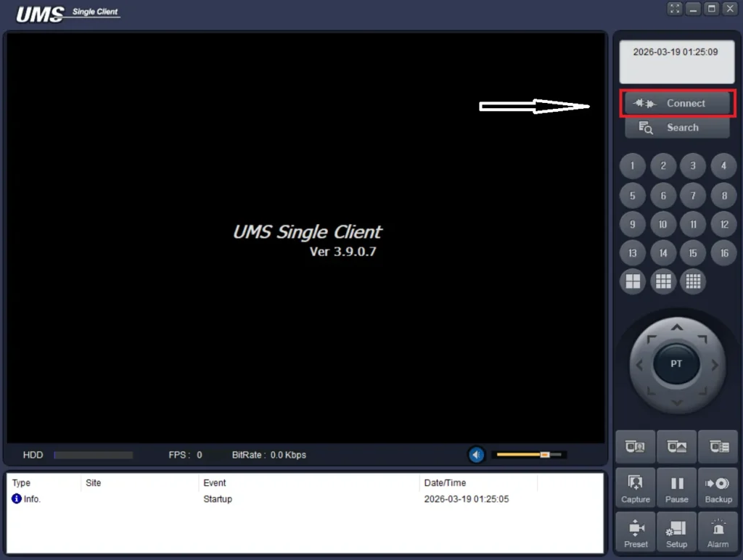Click the camera-with-list OSD icon
743x560 pixels.
718,446
